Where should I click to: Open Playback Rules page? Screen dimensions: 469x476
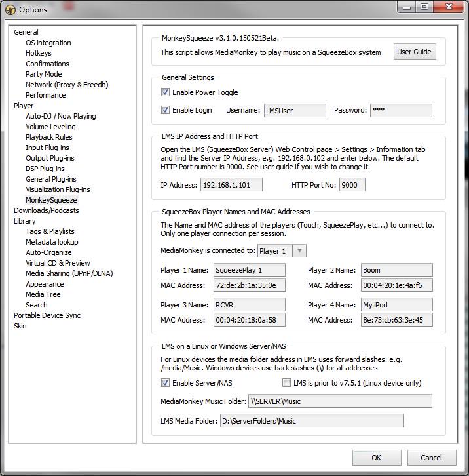(49, 137)
